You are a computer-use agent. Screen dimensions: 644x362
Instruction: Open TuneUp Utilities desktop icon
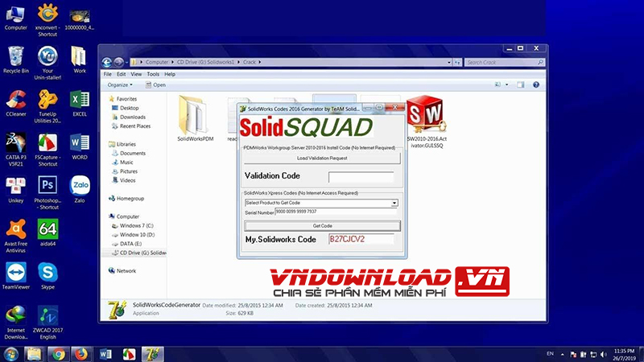pyautogui.click(x=47, y=106)
